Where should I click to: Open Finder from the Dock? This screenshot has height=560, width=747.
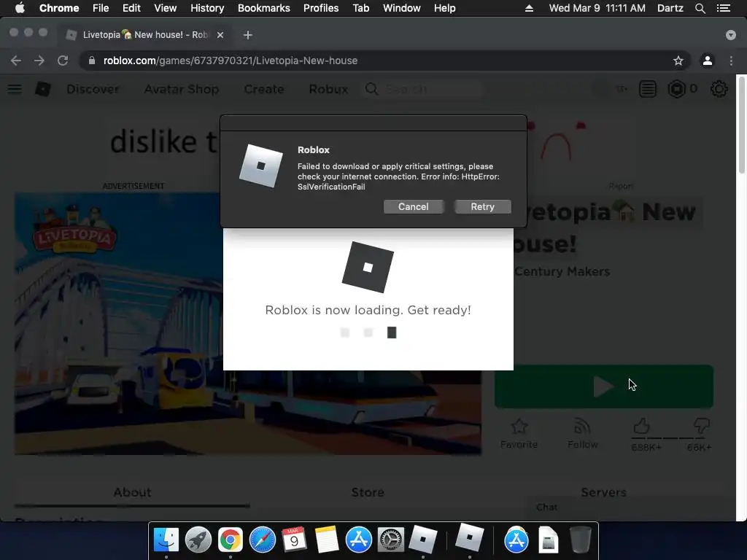point(166,540)
